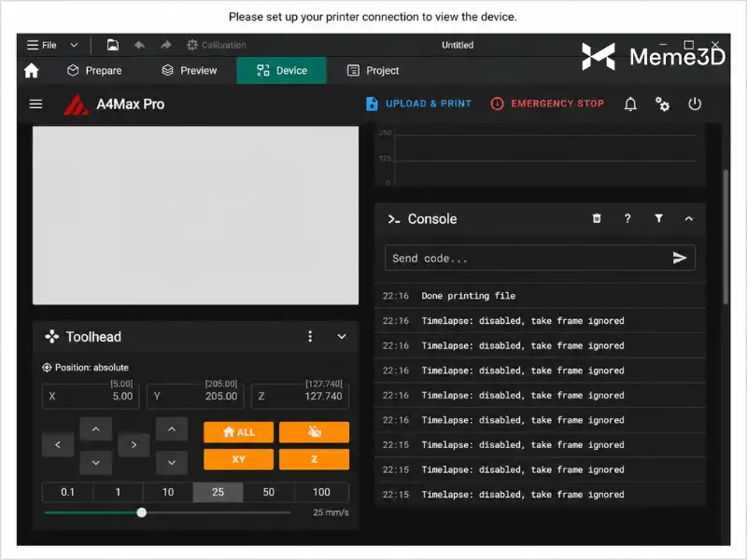This screenshot has height=560, width=747.
Task: Jog toolhead left on X axis
Action: tap(58, 445)
